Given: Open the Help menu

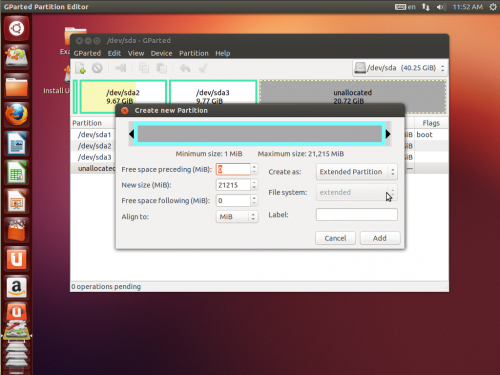Looking at the screenshot, I should click(223, 53).
